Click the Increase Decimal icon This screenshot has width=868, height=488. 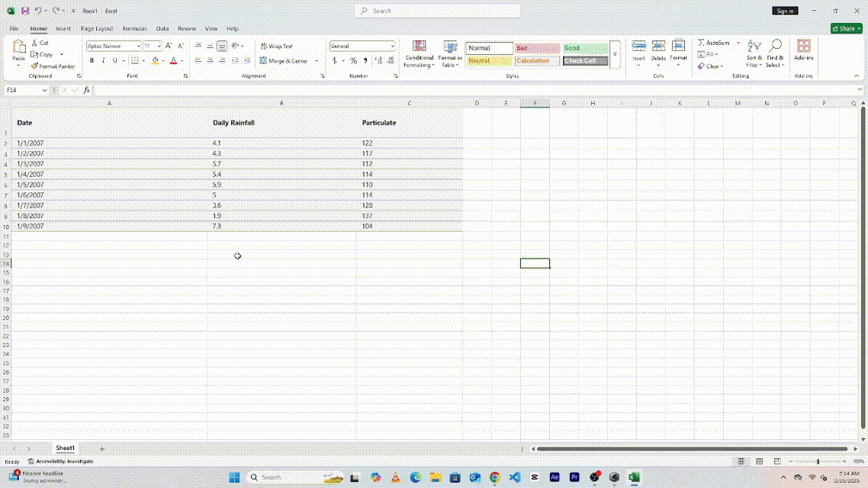click(x=378, y=60)
